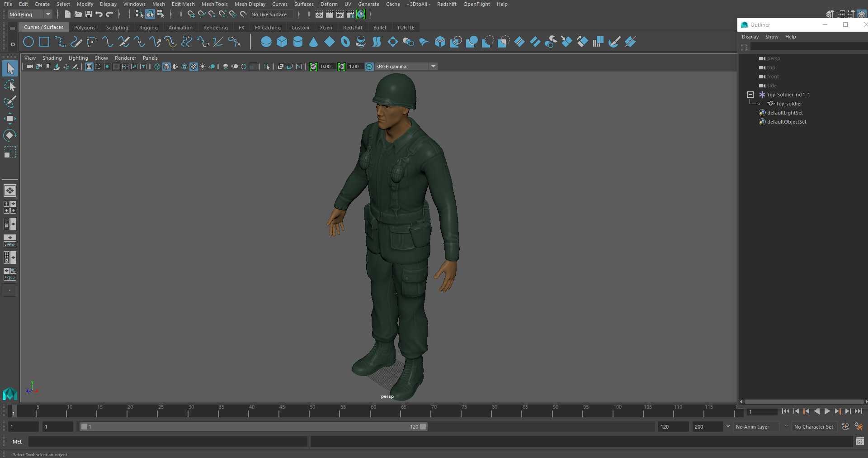
Task: Switch to the Redshift shelf tab
Action: (x=353, y=28)
